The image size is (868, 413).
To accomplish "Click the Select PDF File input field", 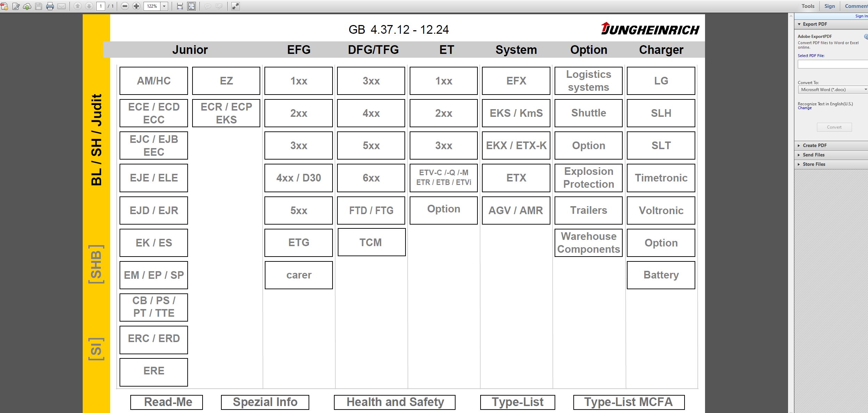I will pos(833,64).
